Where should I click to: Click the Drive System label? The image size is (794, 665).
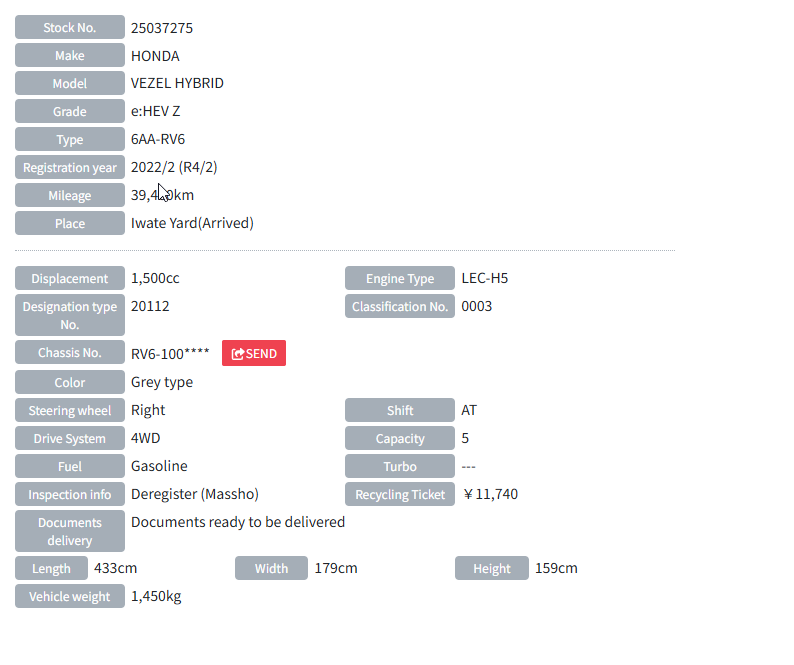(70, 439)
